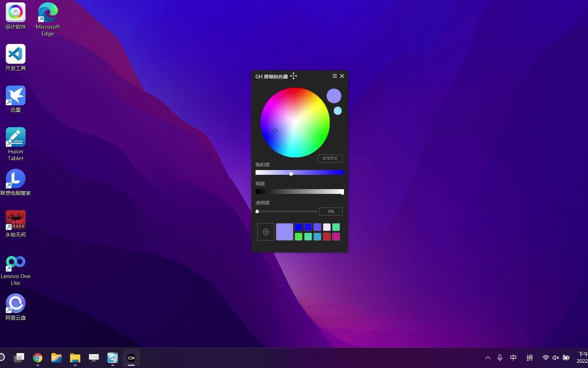Open File Explorer from the taskbar
Screen dimensions: 588x368
click(x=75, y=358)
